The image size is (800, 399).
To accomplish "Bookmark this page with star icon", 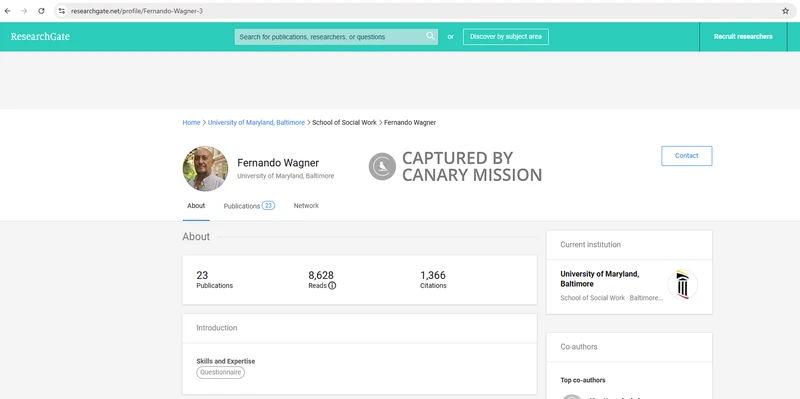I will (785, 11).
